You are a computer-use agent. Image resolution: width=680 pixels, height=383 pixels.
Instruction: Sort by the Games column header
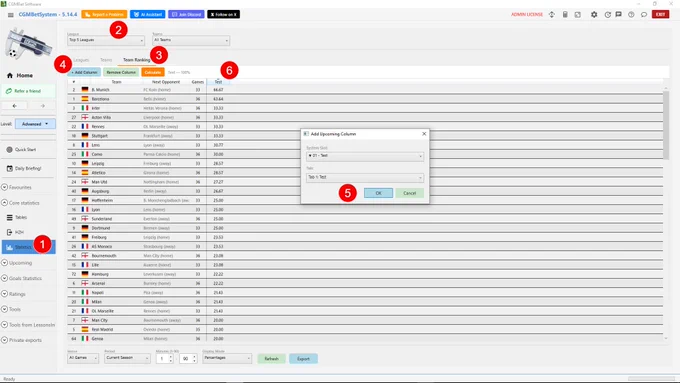coord(198,82)
